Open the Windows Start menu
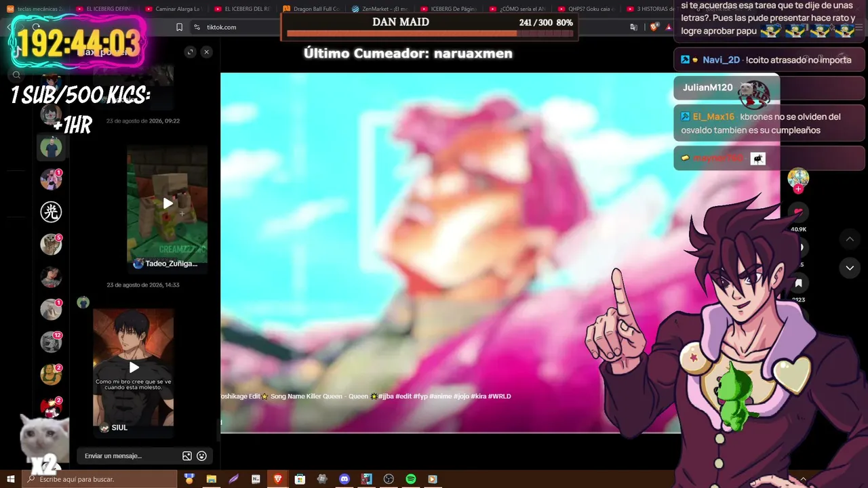This screenshot has height=488, width=868. (11, 479)
